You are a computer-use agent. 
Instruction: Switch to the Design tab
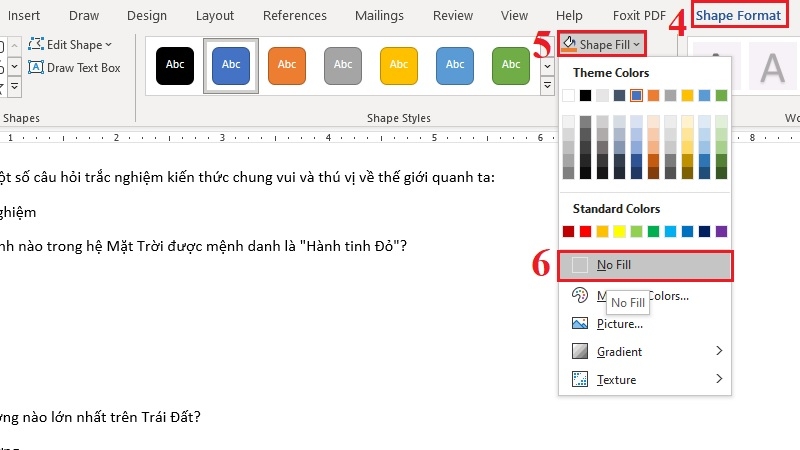point(147,16)
